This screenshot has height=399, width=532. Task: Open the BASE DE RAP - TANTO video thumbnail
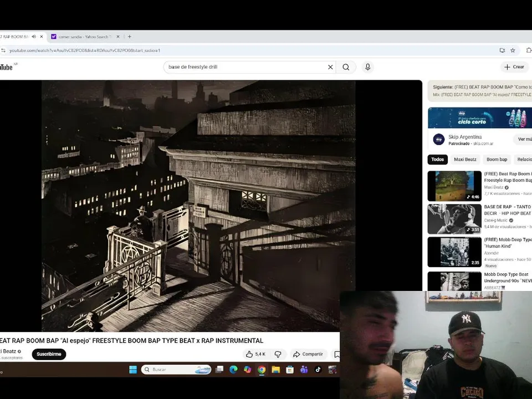pyautogui.click(x=454, y=219)
